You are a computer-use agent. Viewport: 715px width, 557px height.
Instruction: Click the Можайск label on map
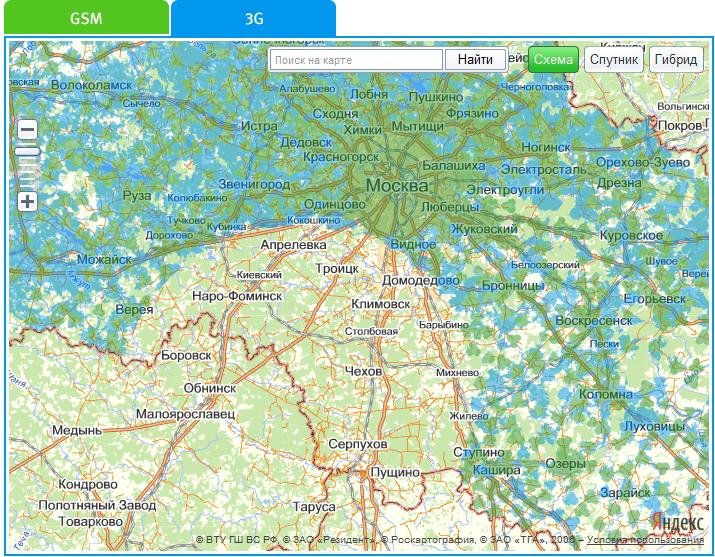point(104,259)
